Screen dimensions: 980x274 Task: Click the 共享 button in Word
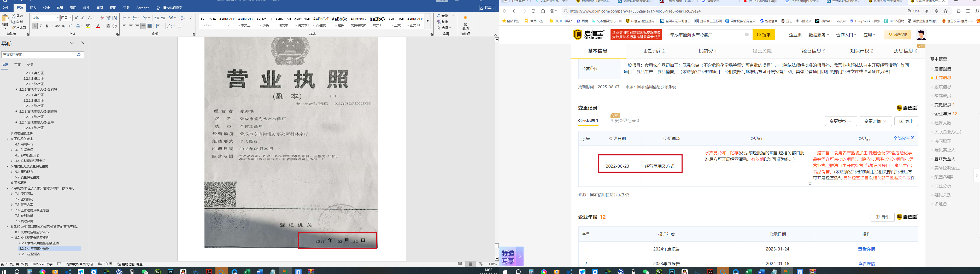point(487,8)
